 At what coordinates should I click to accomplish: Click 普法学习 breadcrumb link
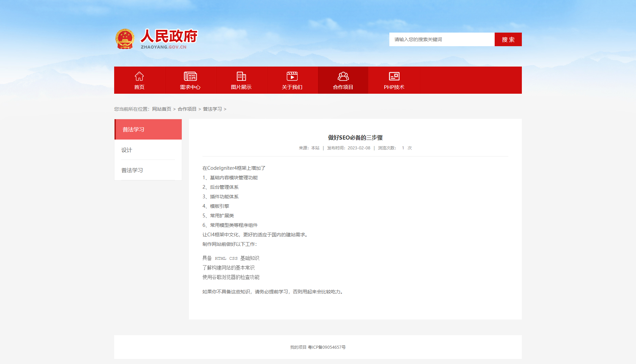click(212, 109)
